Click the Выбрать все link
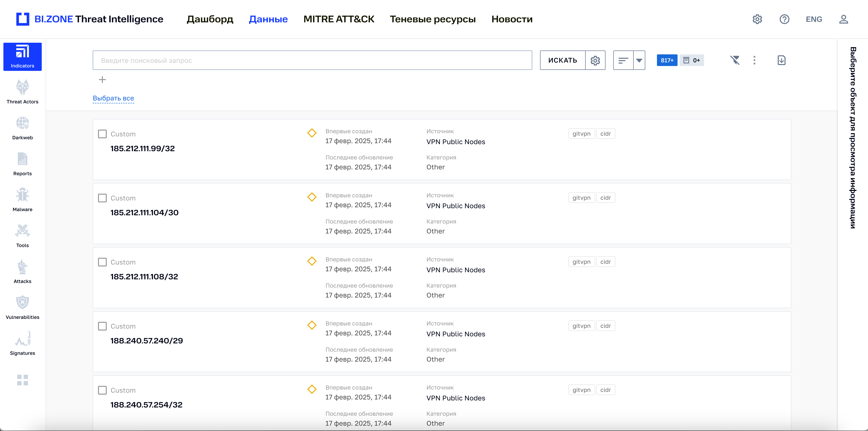 [x=113, y=98]
